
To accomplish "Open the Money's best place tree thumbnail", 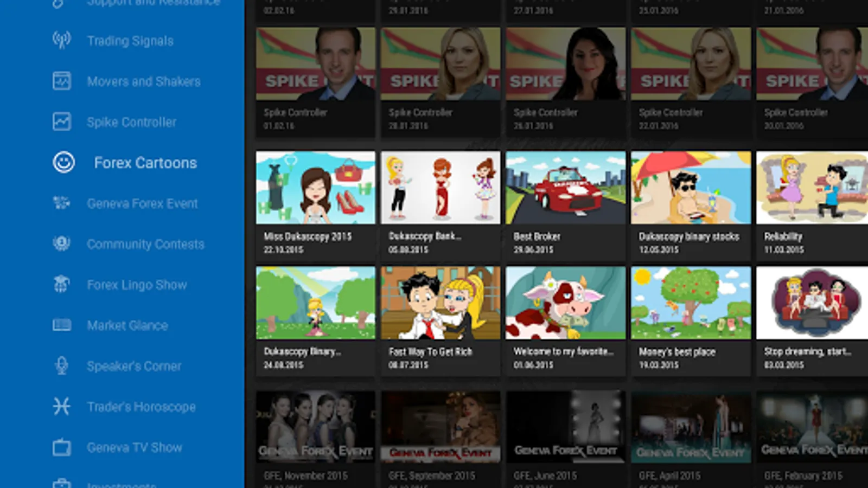I will coord(691,303).
